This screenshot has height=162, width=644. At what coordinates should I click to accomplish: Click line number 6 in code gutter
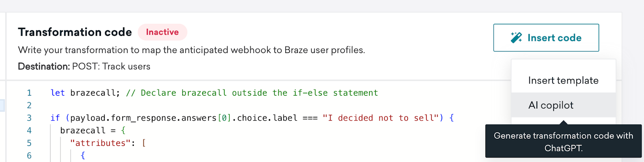[29, 156]
